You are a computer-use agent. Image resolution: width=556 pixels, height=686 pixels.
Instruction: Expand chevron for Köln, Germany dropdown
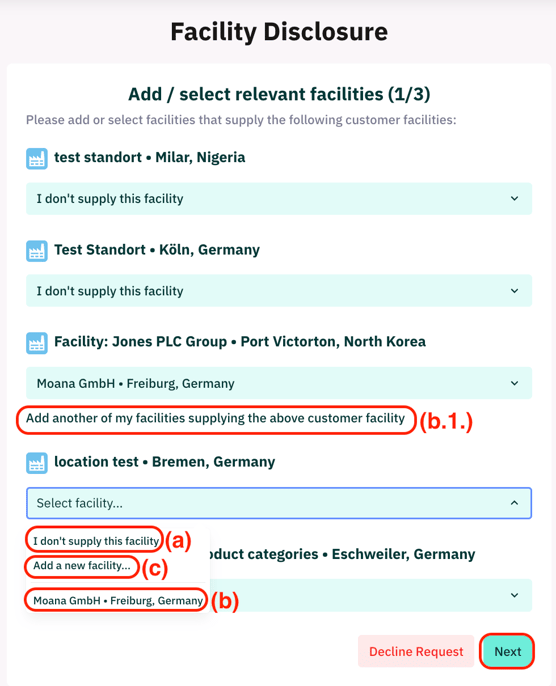click(514, 291)
